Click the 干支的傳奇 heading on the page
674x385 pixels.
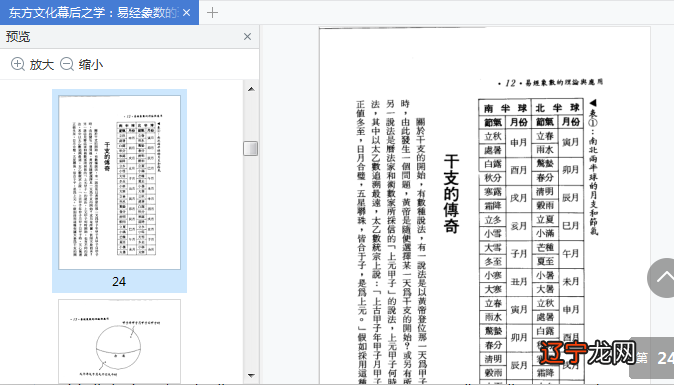(452, 194)
